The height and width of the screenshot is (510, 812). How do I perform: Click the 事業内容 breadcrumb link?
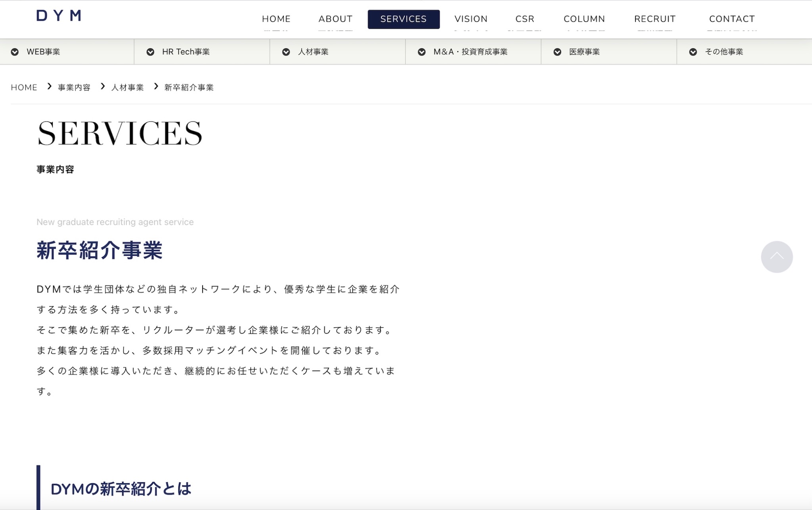74,88
